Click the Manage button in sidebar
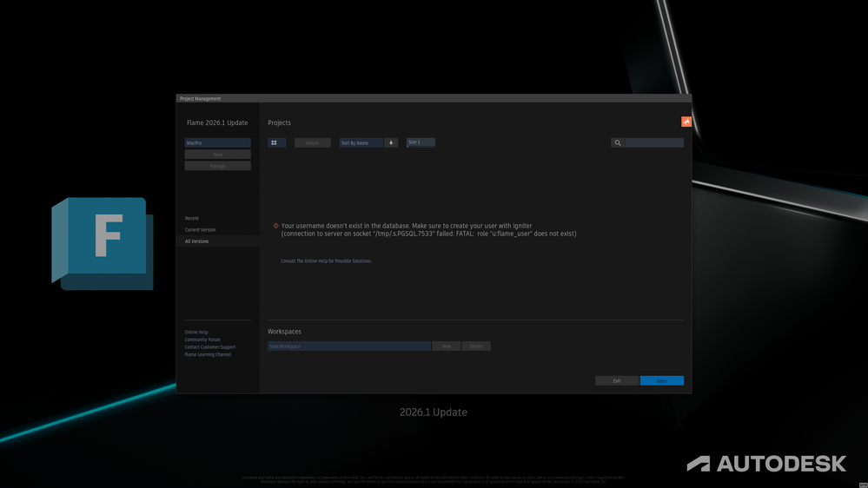This screenshot has height=488, width=868. pyautogui.click(x=217, y=166)
